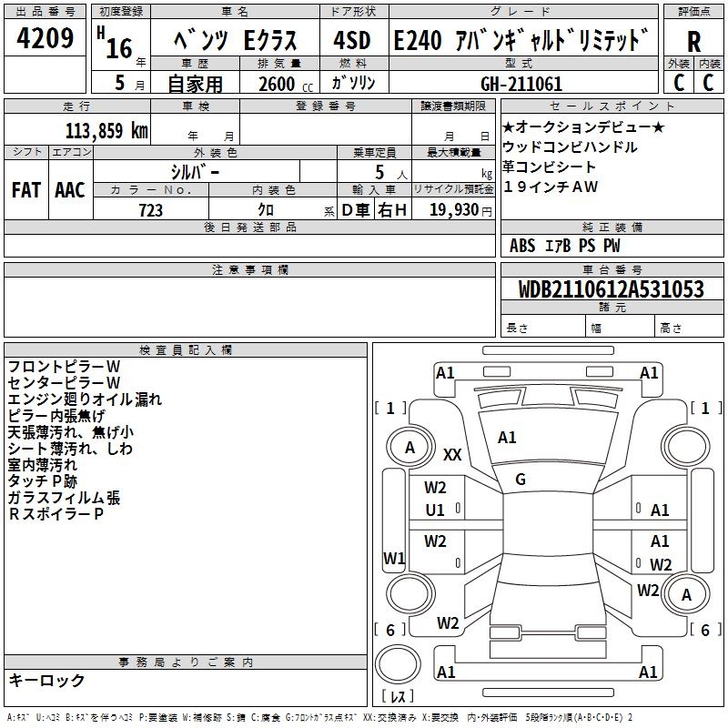Image resolution: width=728 pixels, height=728 pixels.
Task: Click the fuel type ガソリン
Action: tap(353, 83)
